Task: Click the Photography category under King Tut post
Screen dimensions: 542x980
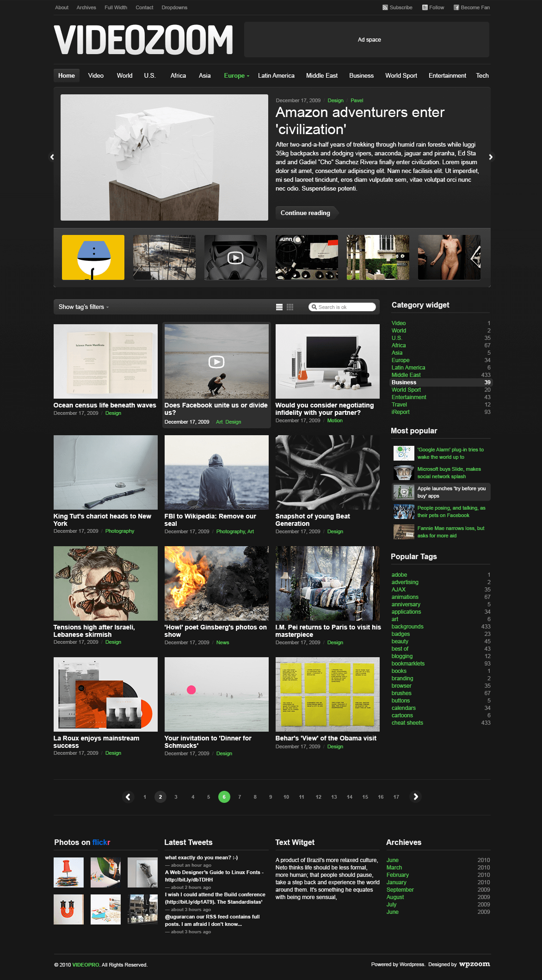Action: click(120, 531)
